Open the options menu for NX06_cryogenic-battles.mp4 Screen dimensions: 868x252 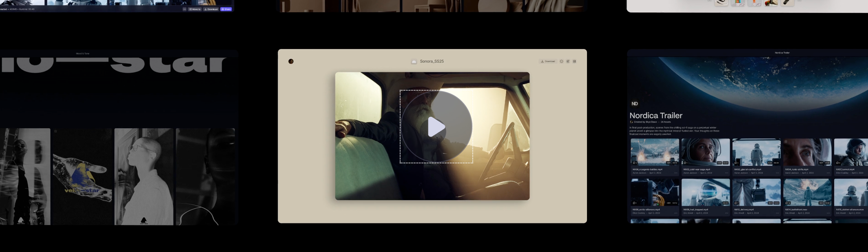675,173
